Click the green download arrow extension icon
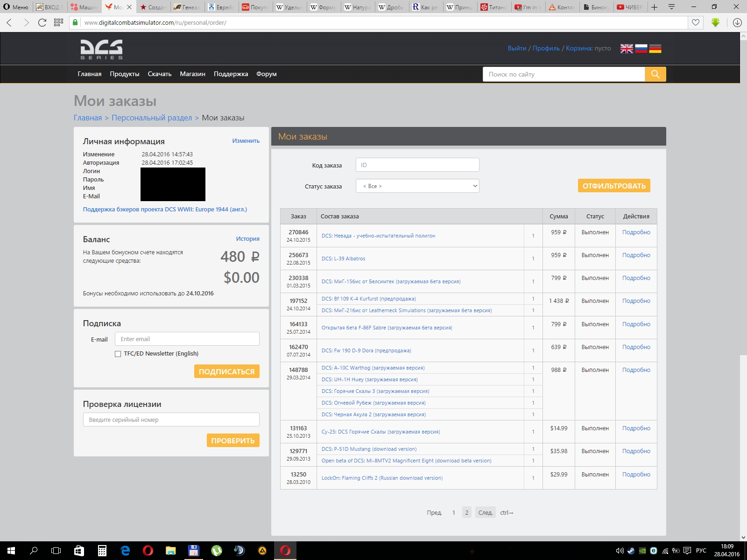Screen dimensions: 747x560 tap(715, 22)
